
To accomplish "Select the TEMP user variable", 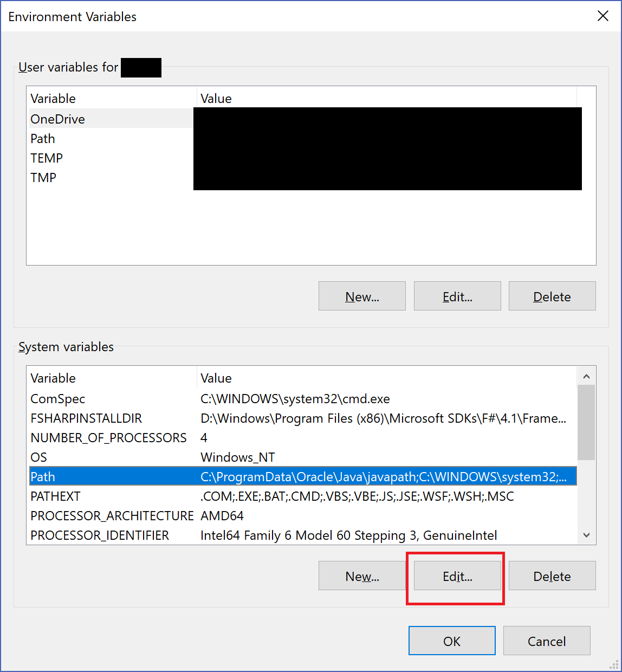I will [x=46, y=158].
